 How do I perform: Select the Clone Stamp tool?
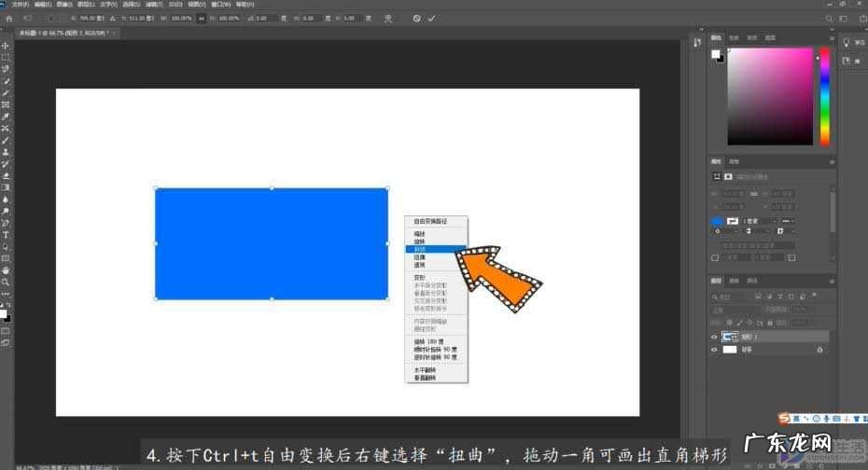[x=6, y=152]
